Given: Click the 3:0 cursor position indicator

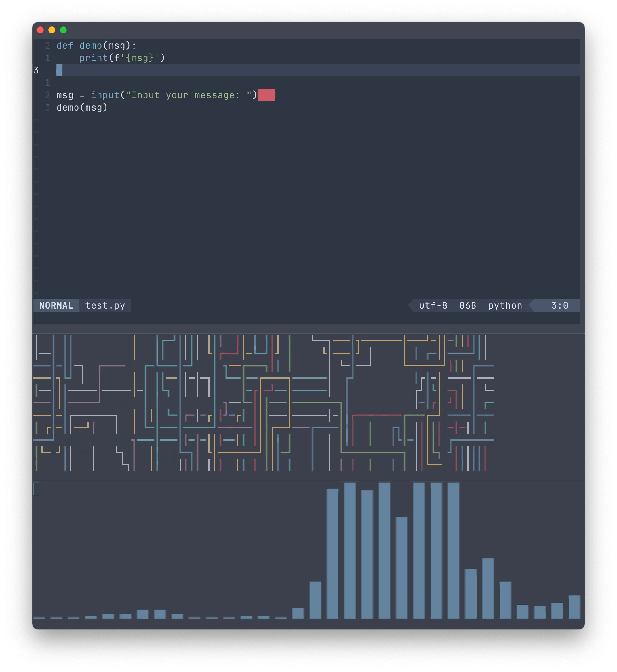Looking at the screenshot, I should point(559,305).
